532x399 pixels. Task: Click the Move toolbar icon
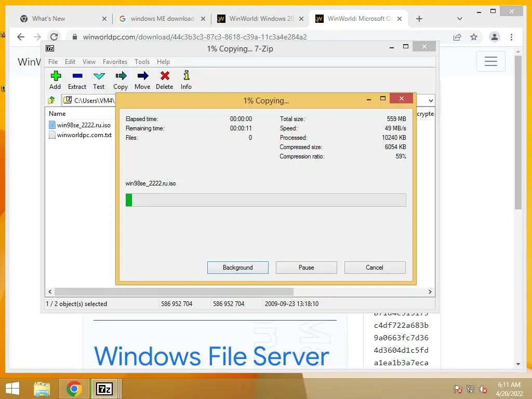click(142, 80)
